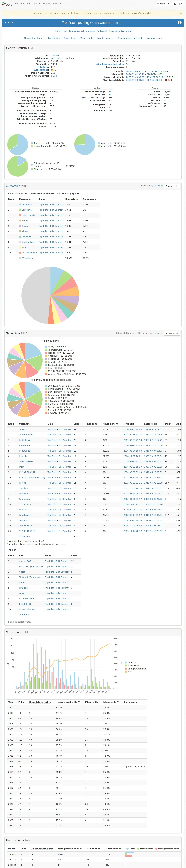Image resolution: width=186 pixels, height=868 pixels.
Task: Sort Top editors table by Edits column
Action: coord(77,424)
